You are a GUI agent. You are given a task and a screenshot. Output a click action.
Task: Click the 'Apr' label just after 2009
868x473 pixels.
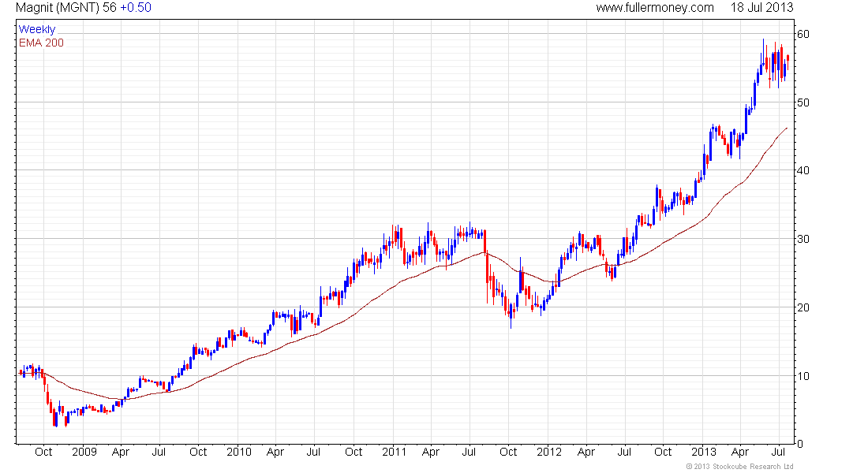pyautogui.click(x=121, y=452)
